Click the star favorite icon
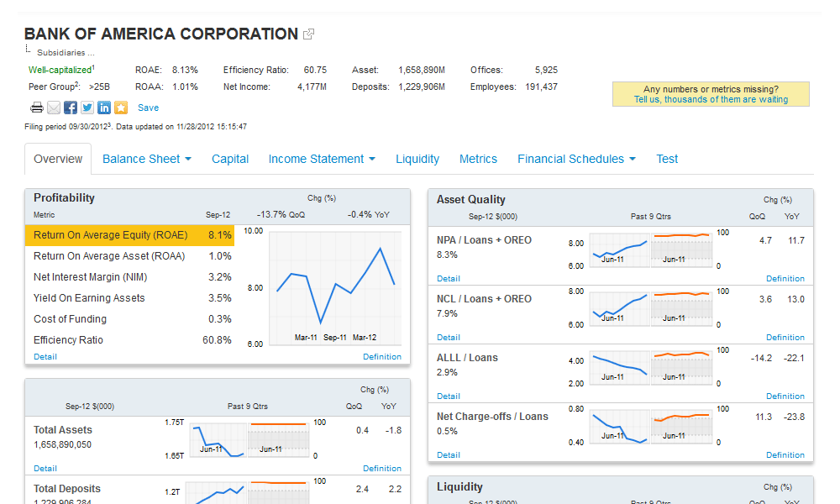 pos(121,108)
